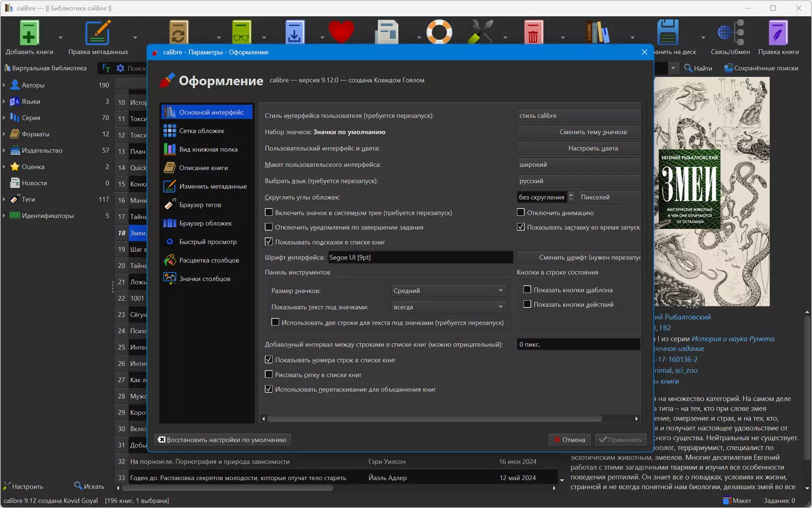Enable draw grid in book list

coord(269,375)
